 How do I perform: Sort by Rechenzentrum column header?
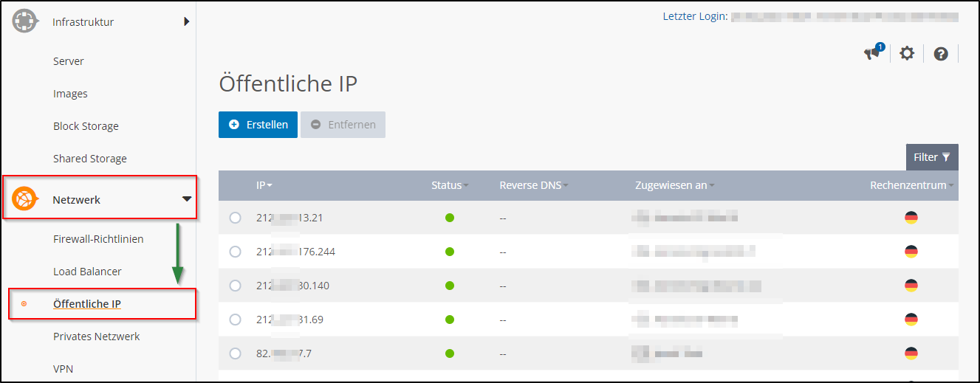pyautogui.click(x=911, y=185)
